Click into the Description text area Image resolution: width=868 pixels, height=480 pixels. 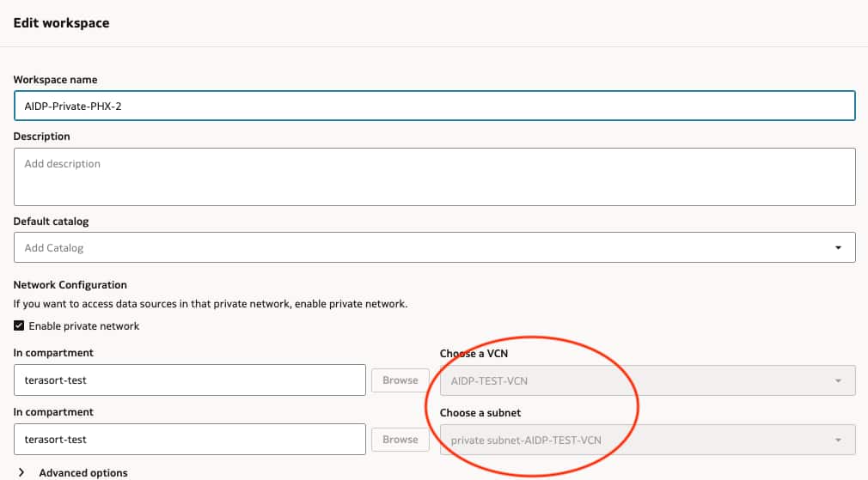[x=434, y=177]
